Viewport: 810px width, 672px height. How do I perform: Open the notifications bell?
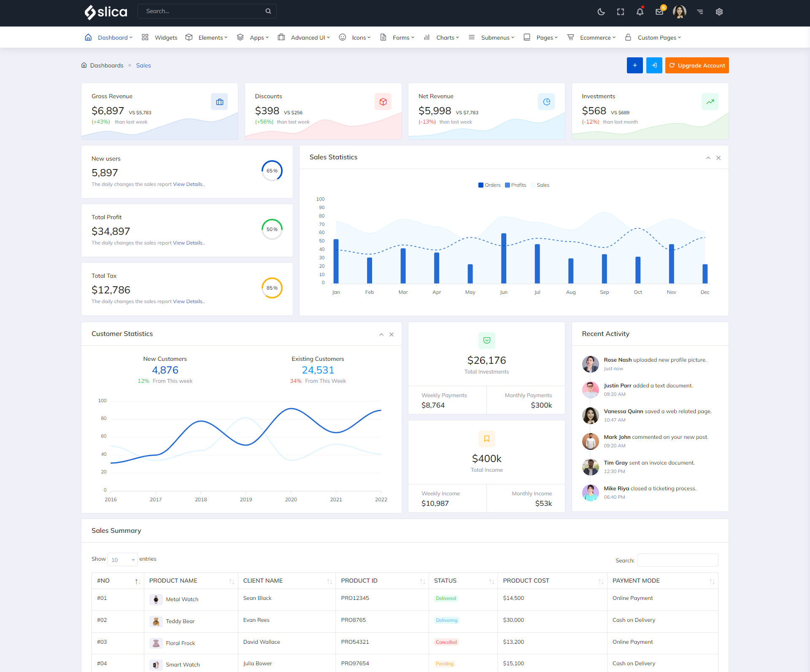[640, 12]
